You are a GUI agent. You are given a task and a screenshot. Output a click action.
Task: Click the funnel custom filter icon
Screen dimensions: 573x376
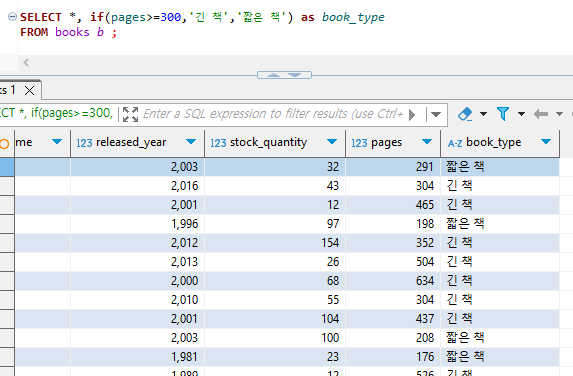pos(503,114)
